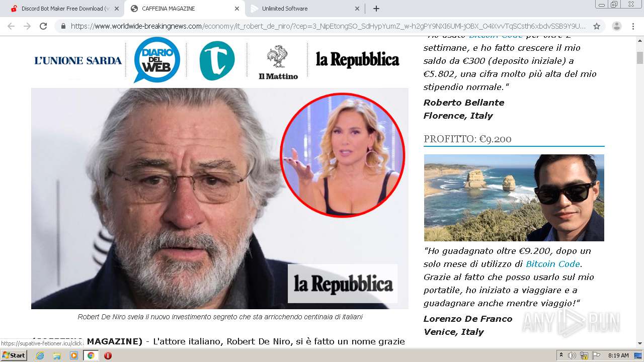Viewport: 644px width, 362px height.
Task: Select Chrome in the taskbar
Action: (x=91, y=355)
